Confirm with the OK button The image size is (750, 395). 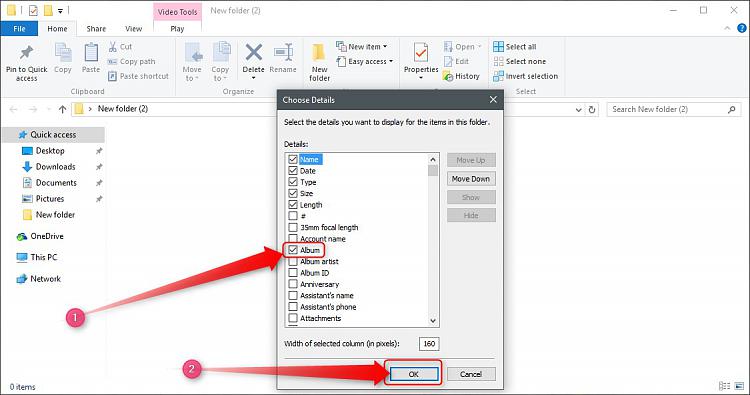pos(414,374)
